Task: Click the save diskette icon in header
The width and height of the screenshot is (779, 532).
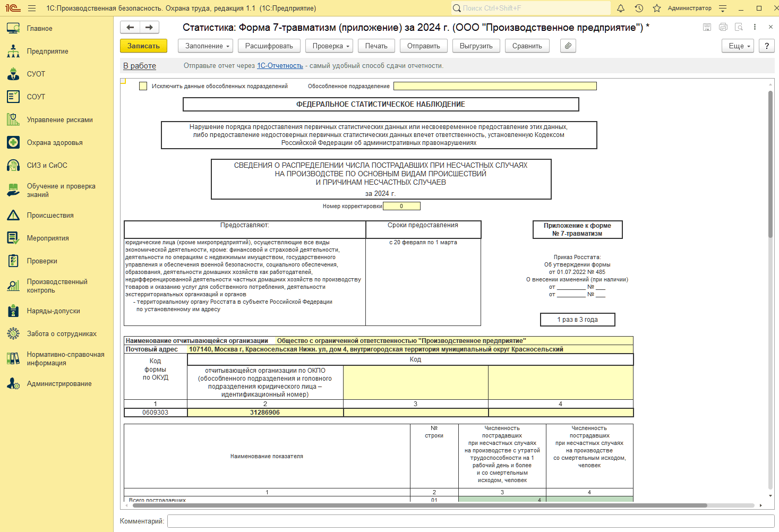Action: click(x=707, y=27)
